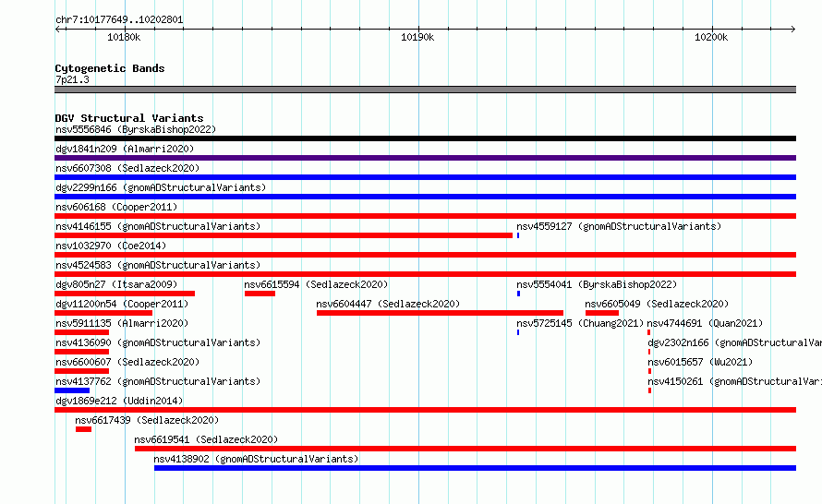Viewport: 822px width, 504px height.
Task: Click the nsv5725145 (Chuang2021) label
Action: [580, 323]
